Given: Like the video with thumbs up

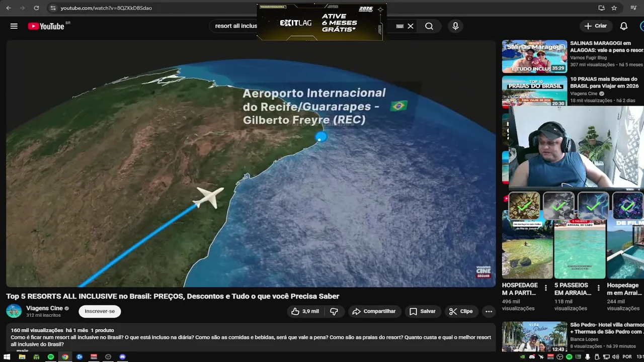Looking at the screenshot, I should point(305,311).
